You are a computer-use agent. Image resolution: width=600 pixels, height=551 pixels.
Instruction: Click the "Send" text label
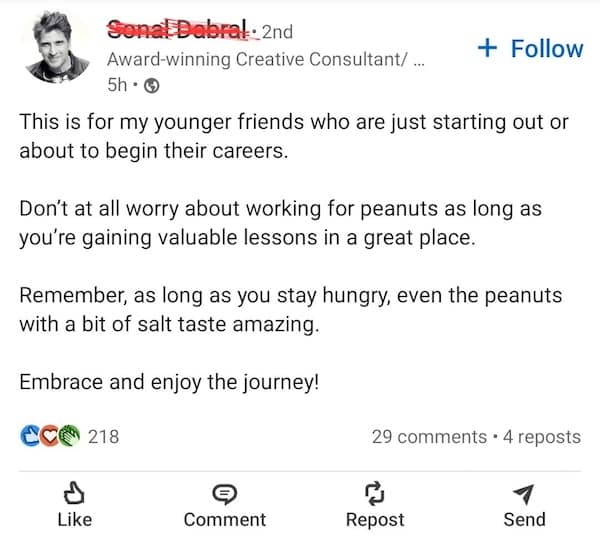pos(524,519)
